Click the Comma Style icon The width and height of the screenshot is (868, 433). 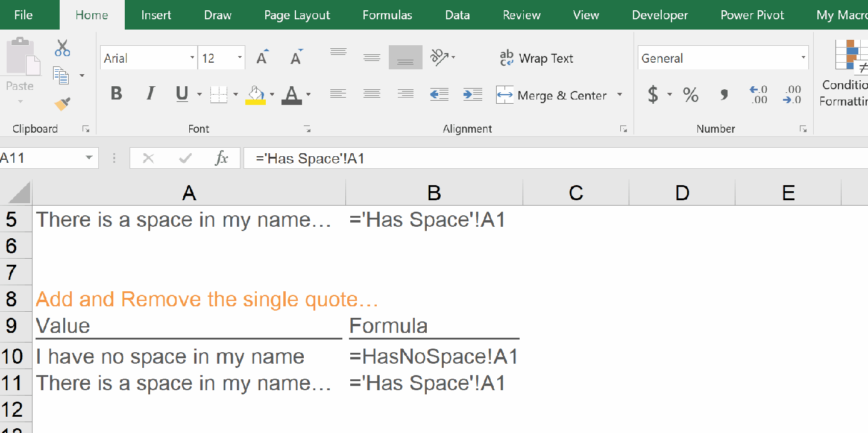(723, 95)
